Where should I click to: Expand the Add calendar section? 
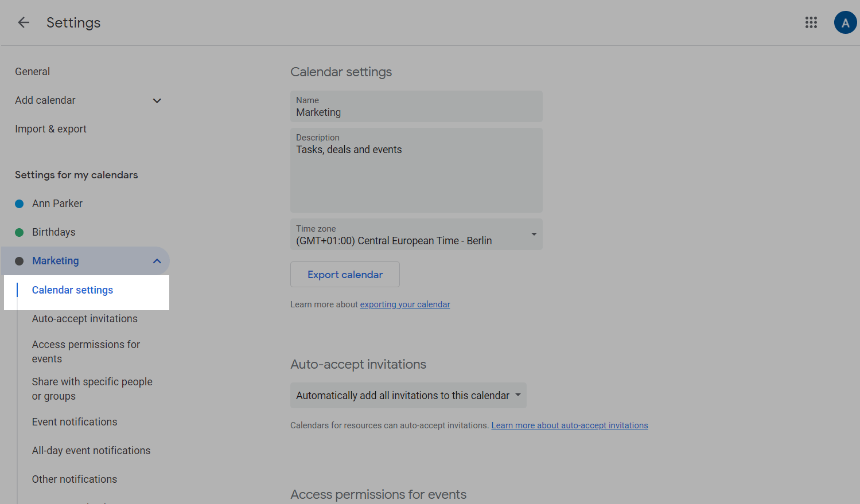click(x=157, y=101)
